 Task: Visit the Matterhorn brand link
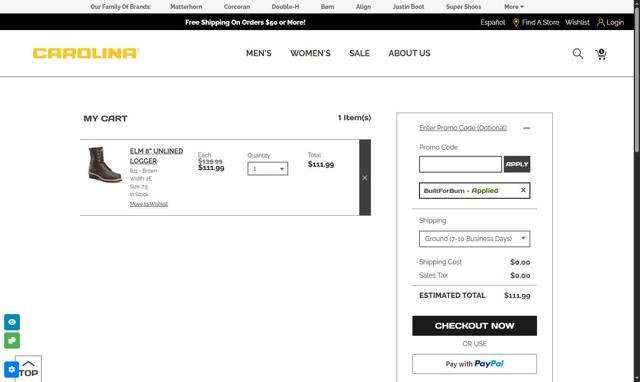coord(186,7)
